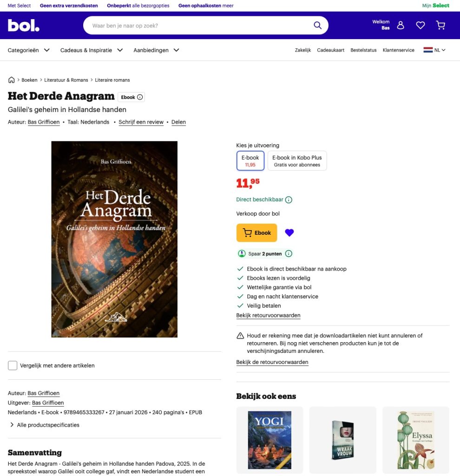This screenshot has height=476, width=460.
Task: Toggle the purple wishlist heart
Action: (x=289, y=232)
